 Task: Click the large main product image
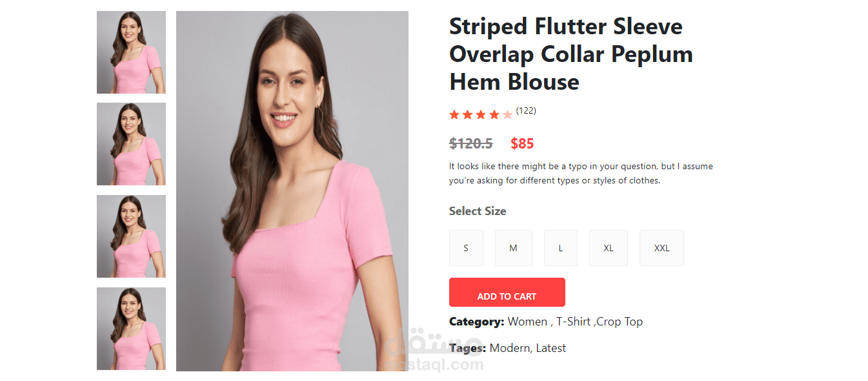point(292,191)
